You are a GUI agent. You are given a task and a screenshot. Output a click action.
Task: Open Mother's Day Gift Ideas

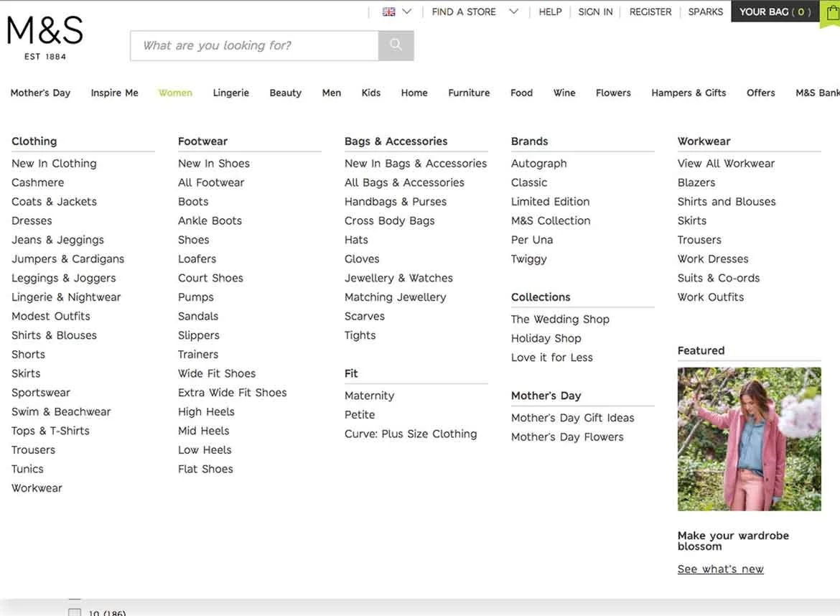pyautogui.click(x=572, y=418)
